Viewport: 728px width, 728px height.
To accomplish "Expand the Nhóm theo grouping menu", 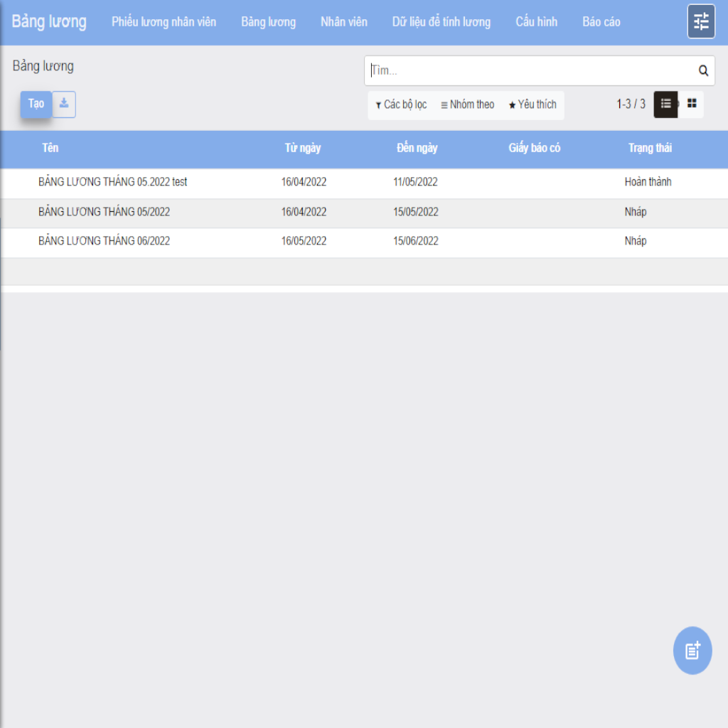I will point(467,105).
